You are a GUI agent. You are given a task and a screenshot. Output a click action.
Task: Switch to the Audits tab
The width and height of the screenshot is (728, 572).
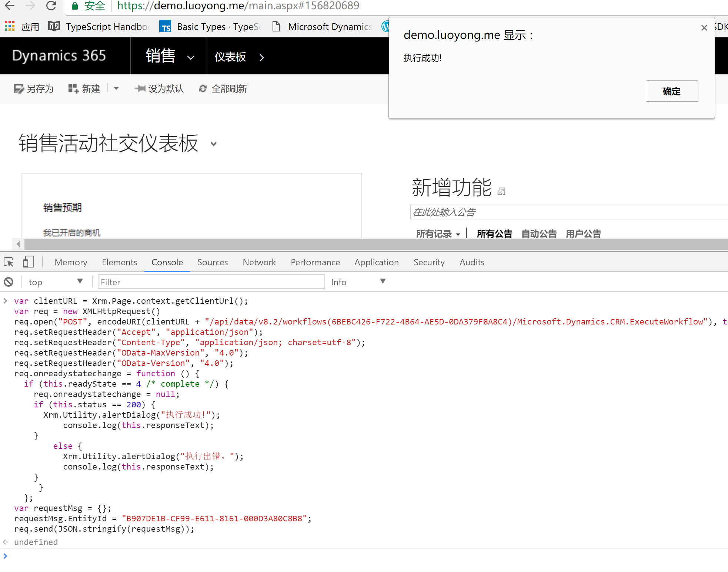coord(472,262)
